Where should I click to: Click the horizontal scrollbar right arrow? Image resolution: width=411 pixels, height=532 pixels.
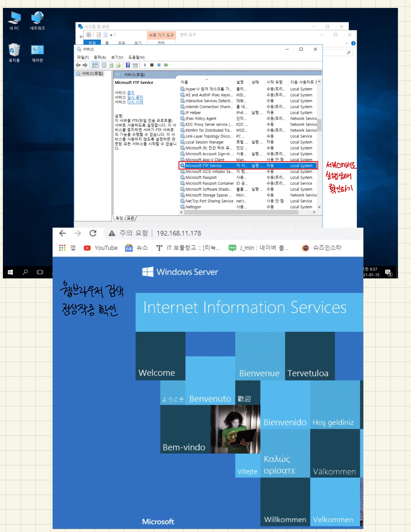coord(314,212)
